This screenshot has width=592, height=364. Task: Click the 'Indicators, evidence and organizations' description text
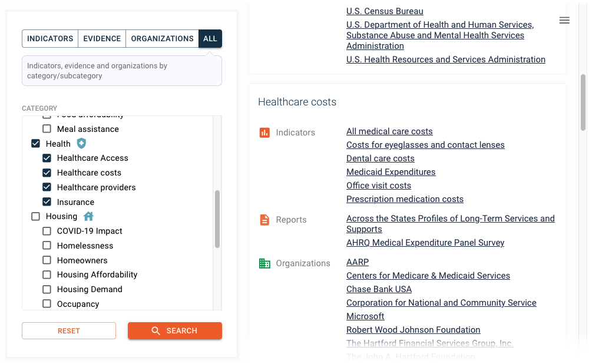(x=97, y=71)
